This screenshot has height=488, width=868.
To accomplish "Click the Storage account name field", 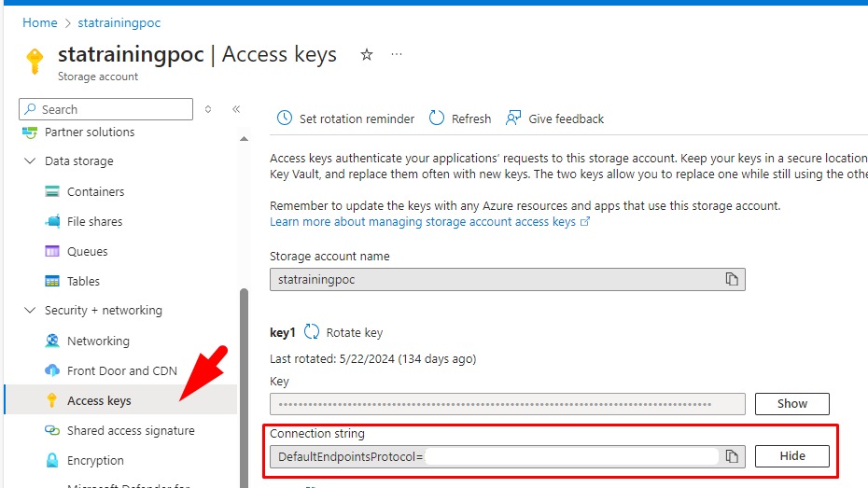I will 508,279.
